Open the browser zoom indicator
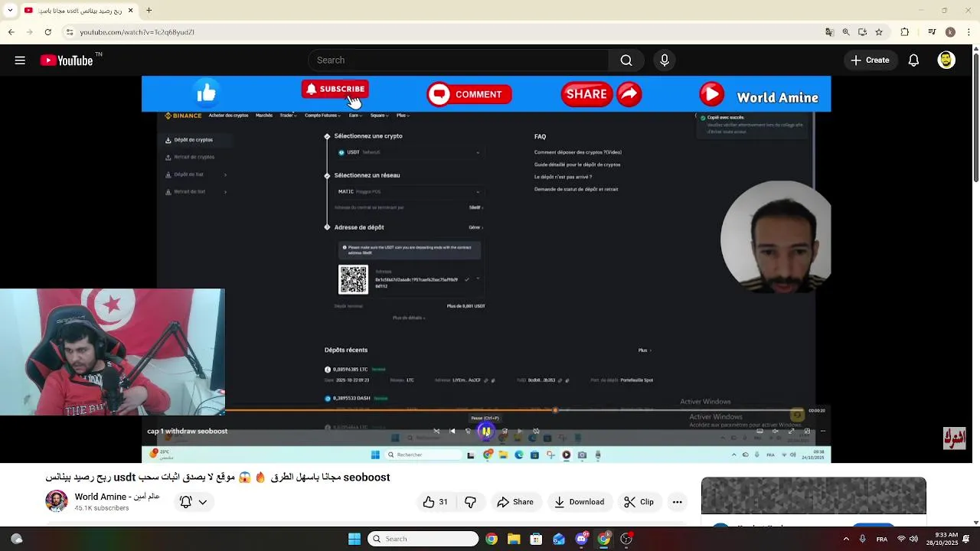 (x=846, y=32)
